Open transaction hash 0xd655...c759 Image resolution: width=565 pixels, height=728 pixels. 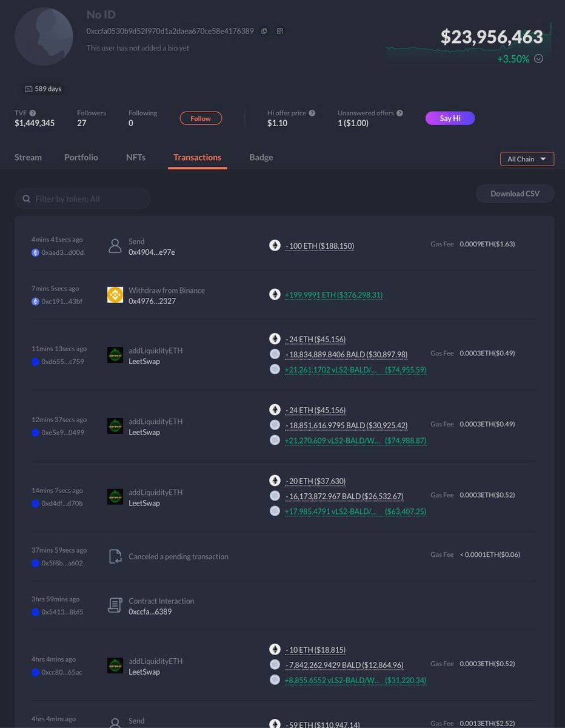click(62, 362)
